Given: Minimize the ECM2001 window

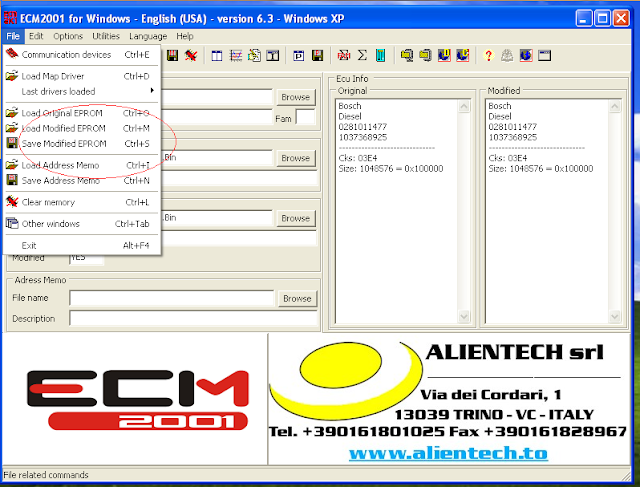Looking at the screenshot, I should coord(584,18).
